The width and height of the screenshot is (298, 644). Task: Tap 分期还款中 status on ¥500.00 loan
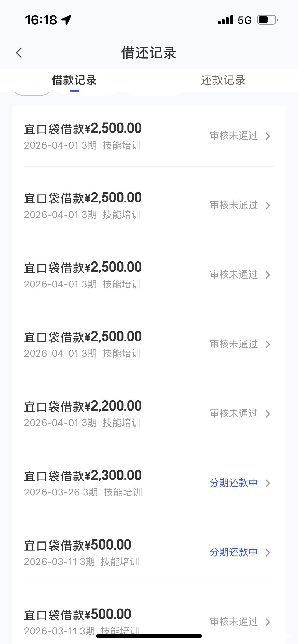pyautogui.click(x=234, y=552)
